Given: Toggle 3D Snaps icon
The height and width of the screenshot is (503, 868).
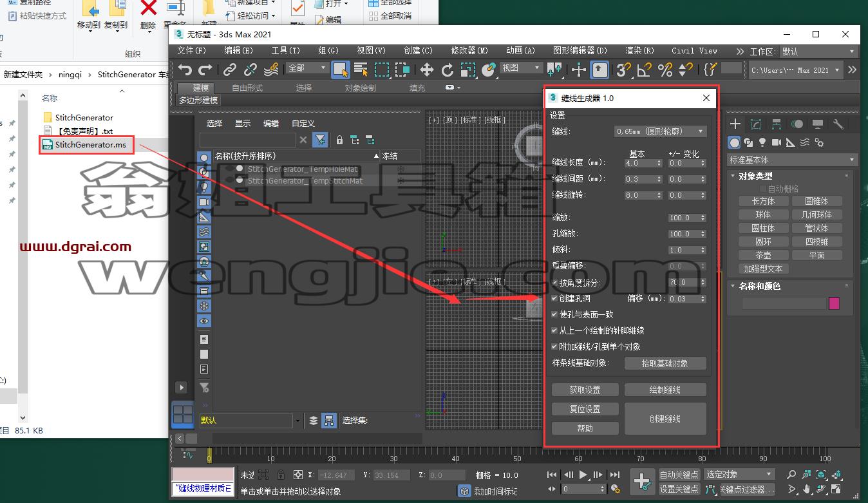Looking at the screenshot, I should [x=623, y=70].
